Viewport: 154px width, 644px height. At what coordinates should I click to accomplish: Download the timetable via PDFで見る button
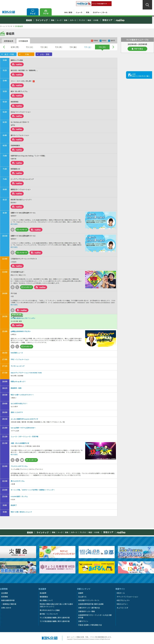click(x=137, y=49)
